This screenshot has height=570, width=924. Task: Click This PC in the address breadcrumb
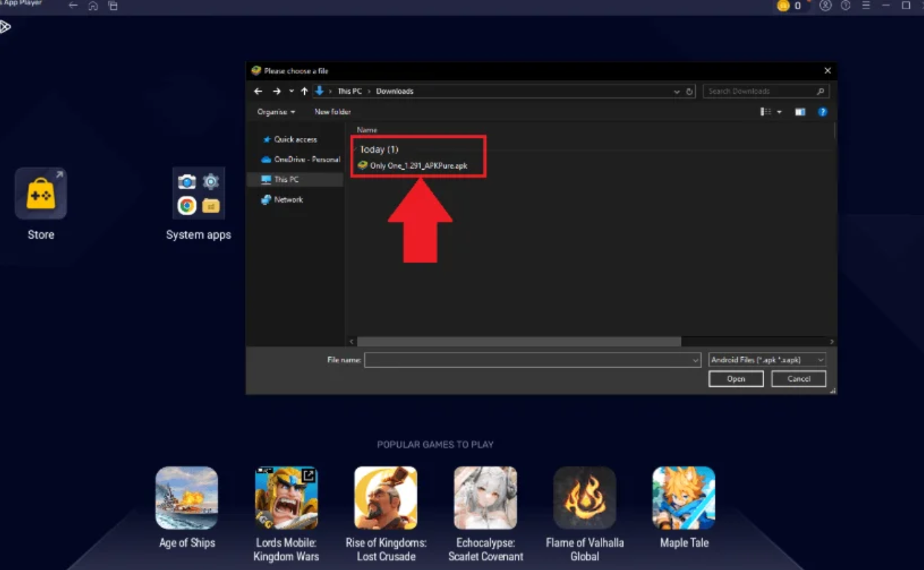(349, 91)
